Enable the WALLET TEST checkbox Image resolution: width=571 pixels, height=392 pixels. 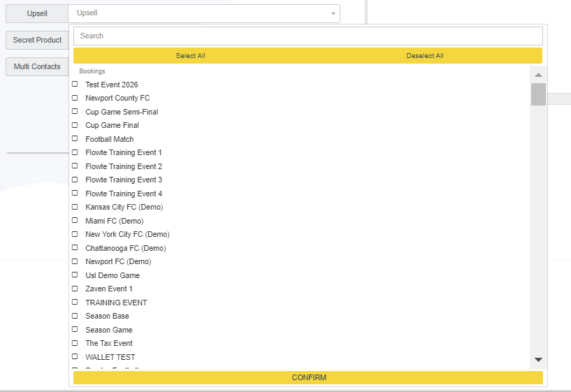click(x=75, y=356)
